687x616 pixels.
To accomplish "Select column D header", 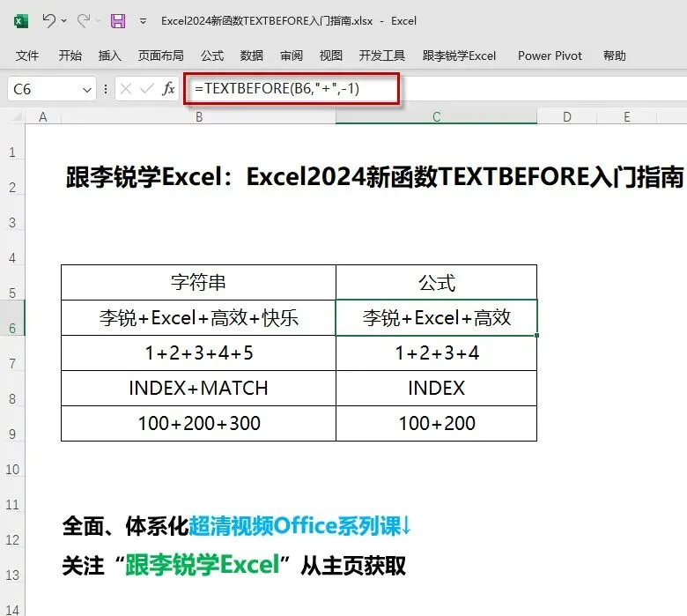I will tap(567, 116).
